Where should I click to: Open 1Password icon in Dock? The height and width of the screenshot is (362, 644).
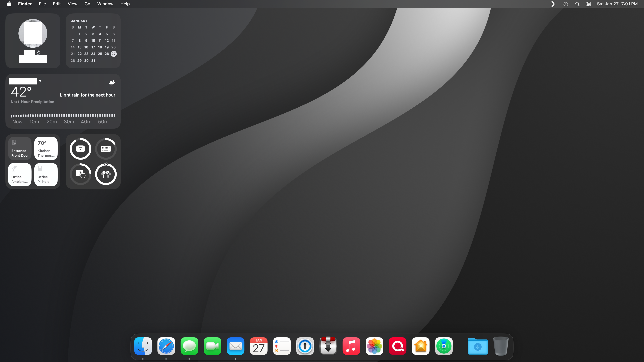click(x=305, y=346)
